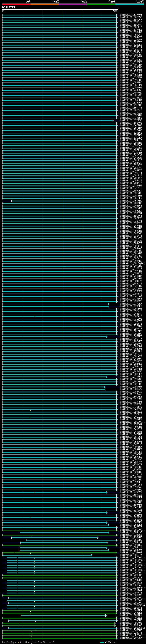Click the purple ~60% identity legend color

[73, 4]
